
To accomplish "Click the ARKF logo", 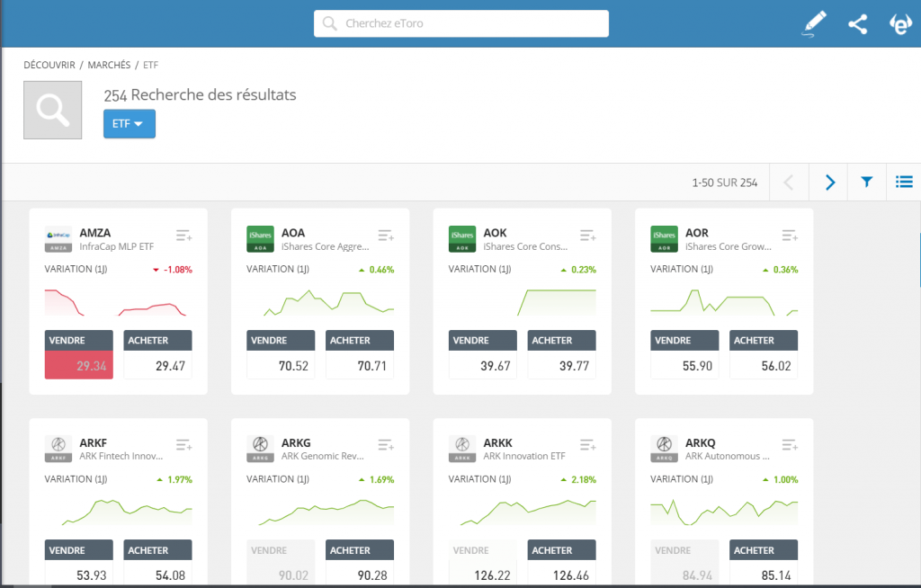I will point(58,449).
